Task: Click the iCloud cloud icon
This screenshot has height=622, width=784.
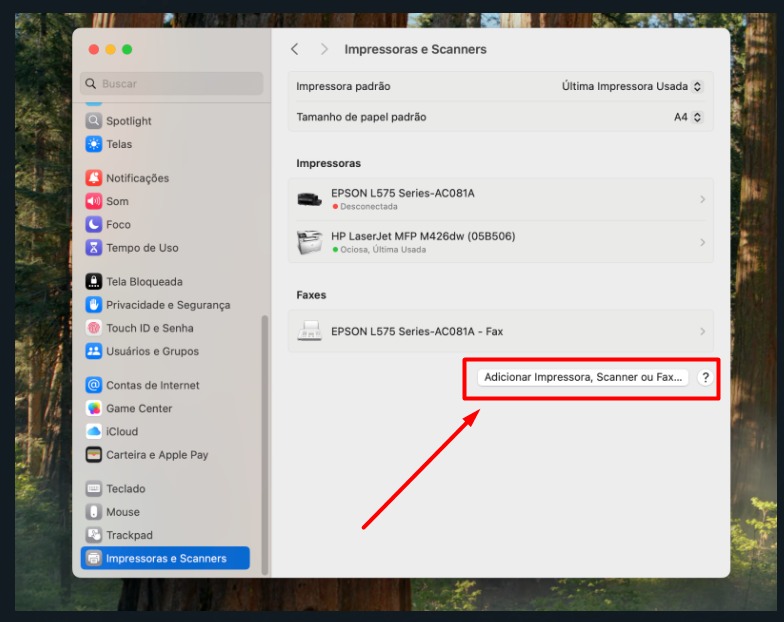Action: (94, 432)
